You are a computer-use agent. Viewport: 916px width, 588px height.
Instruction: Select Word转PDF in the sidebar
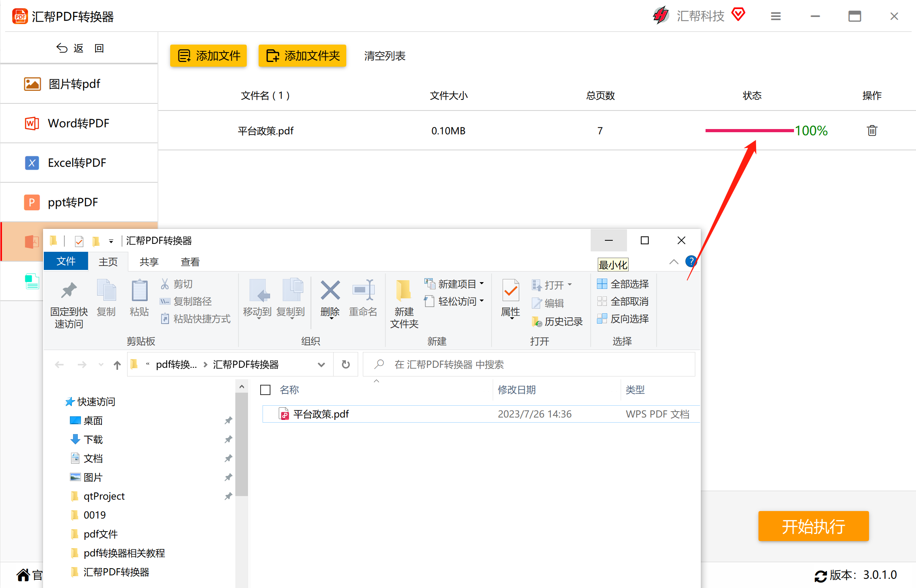pyautogui.click(x=79, y=123)
